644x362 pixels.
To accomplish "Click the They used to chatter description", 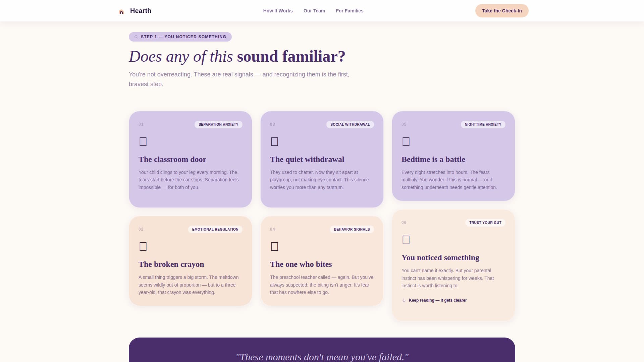I will [319, 180].
